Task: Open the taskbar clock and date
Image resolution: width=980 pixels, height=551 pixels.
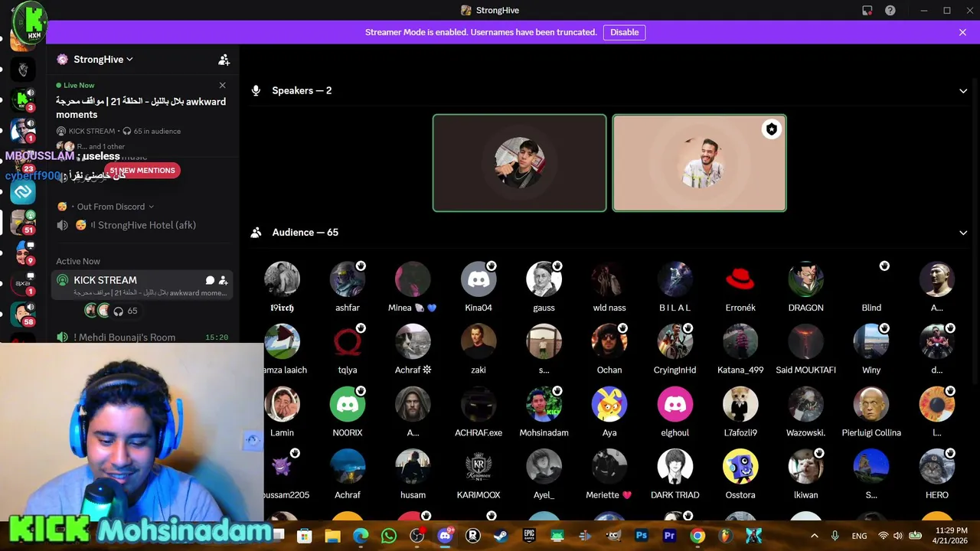Action: tap(951, 536)
